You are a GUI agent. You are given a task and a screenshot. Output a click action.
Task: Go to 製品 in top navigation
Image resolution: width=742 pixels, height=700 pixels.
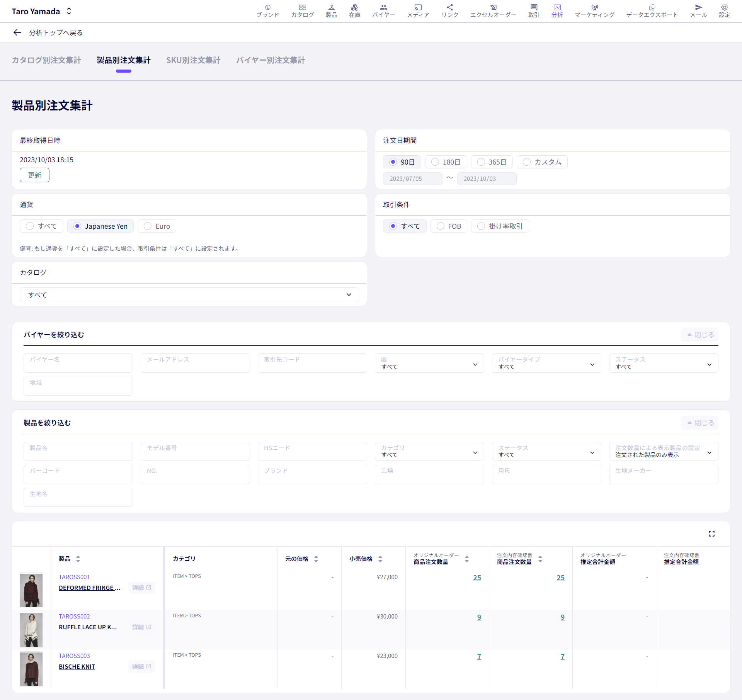331,11
